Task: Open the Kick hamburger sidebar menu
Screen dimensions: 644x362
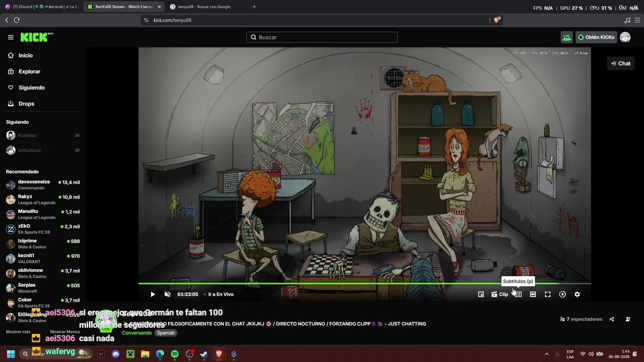Action: click(11, 37)
